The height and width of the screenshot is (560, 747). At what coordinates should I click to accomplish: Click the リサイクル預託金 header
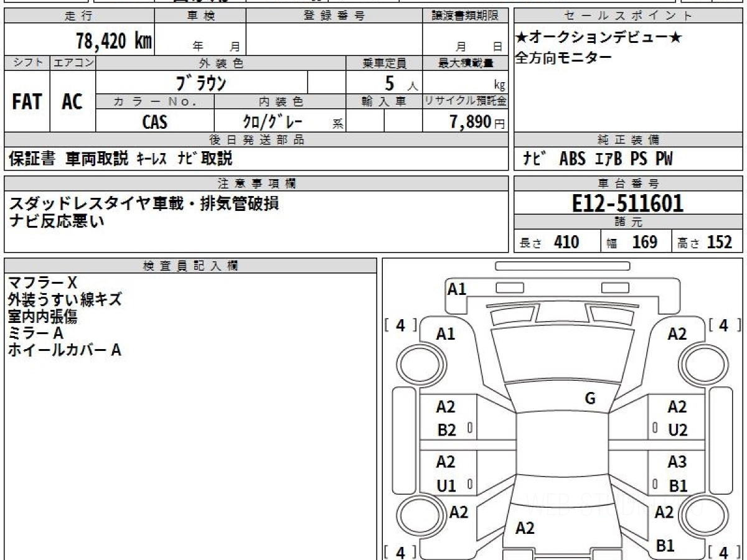[465, 101]
